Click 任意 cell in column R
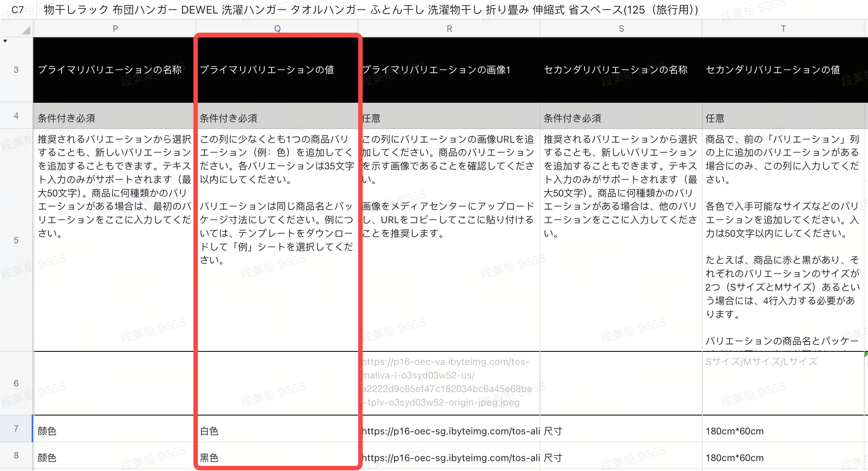 (x=449, y=116)
